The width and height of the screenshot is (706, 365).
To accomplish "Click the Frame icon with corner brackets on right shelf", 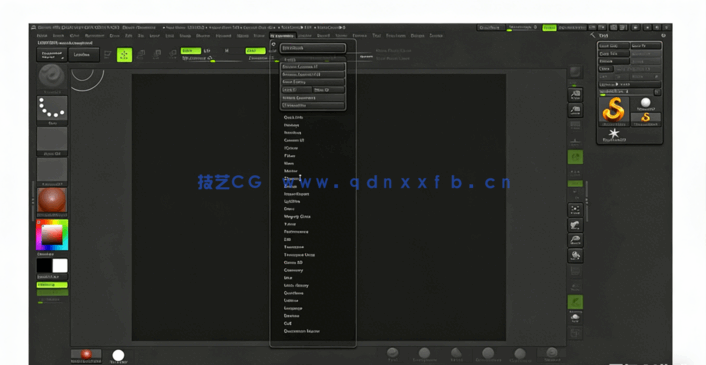I will tap(575, 209).
